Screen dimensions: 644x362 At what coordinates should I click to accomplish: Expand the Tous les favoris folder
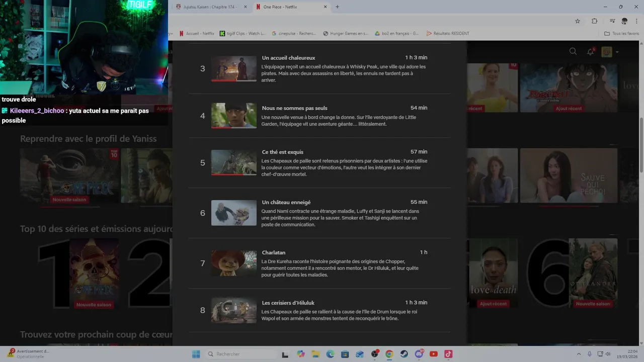pyautogui.click(x=622, y=34)
